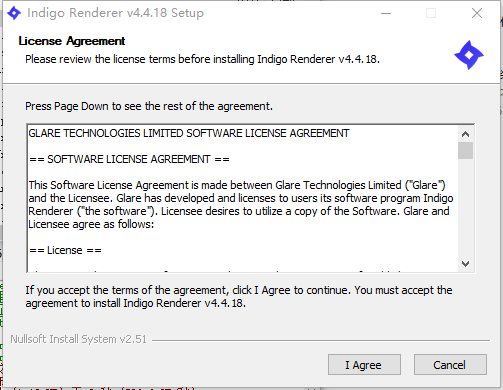Viewport: 503px width, 390px height.
Task: Click the 'Press Page Down' instruction text
Action: [x=149, y=106]
